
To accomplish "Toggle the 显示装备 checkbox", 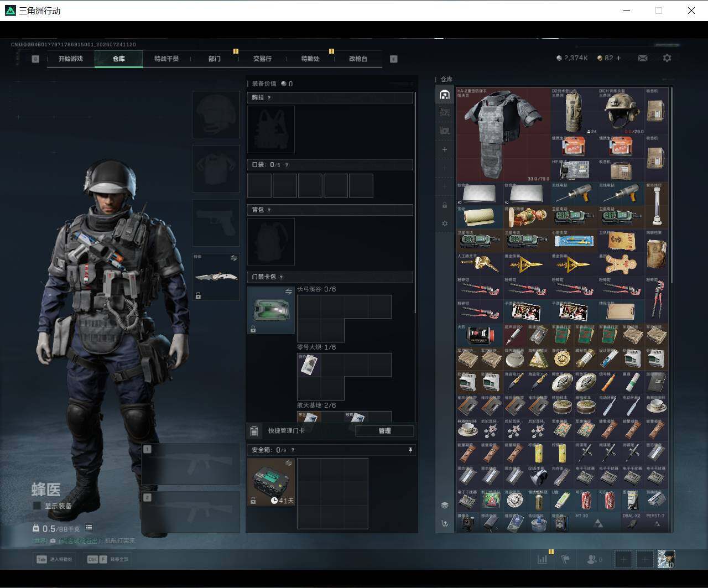I will [37, 506].
